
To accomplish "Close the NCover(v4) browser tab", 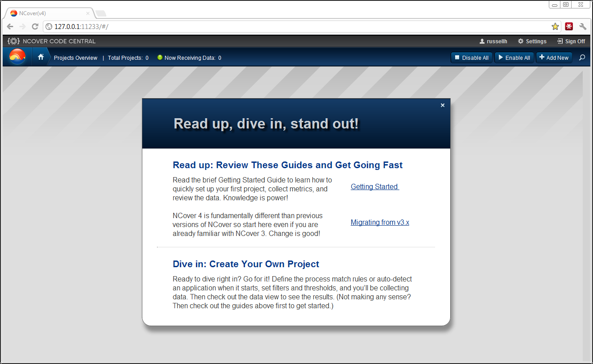I will pyautogui.click(x=88, y=13).
